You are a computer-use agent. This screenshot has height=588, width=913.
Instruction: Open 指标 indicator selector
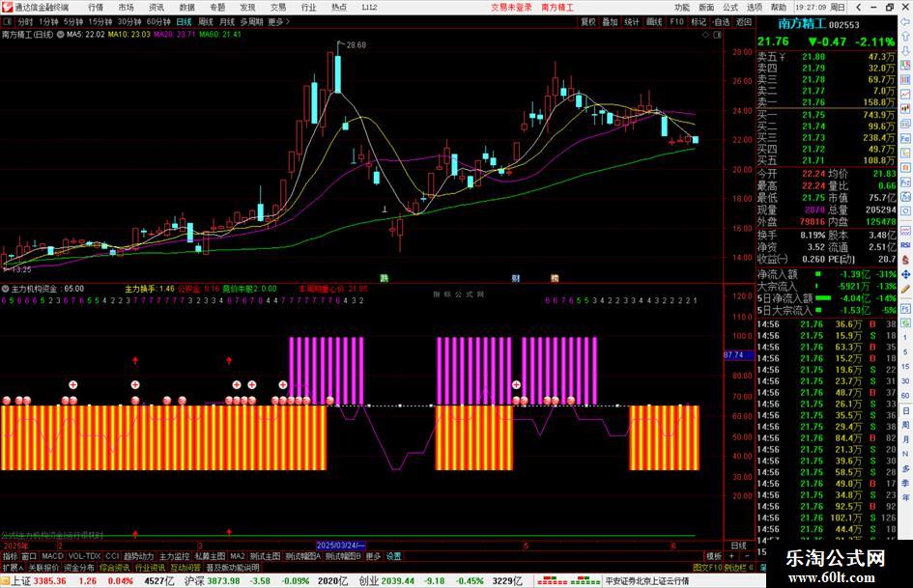tap(10, 556)
